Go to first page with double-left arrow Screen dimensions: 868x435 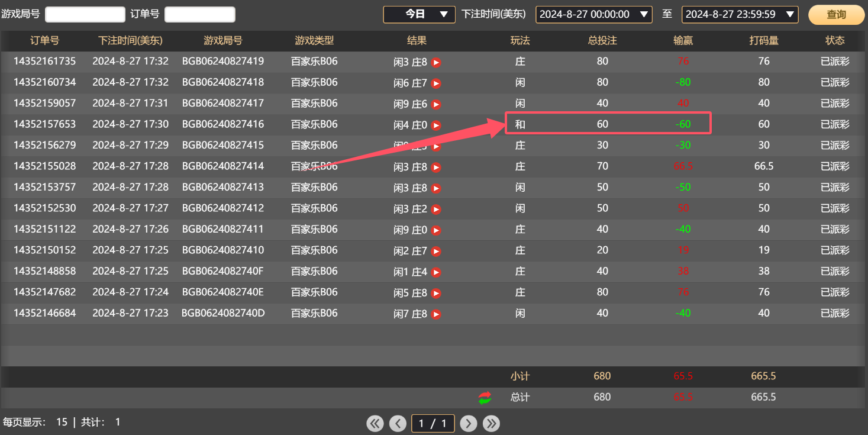coord(375,423)
